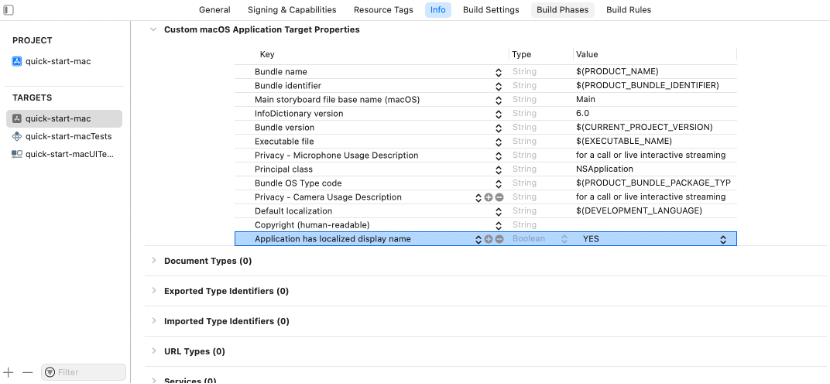
Task: Open the General tab
Action: pyautogui.click(x=214, y=10)
